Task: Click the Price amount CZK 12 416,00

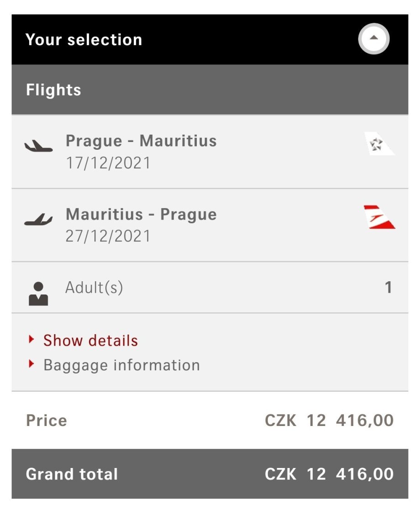Action: pyautogui.click(x=329, y=421)
